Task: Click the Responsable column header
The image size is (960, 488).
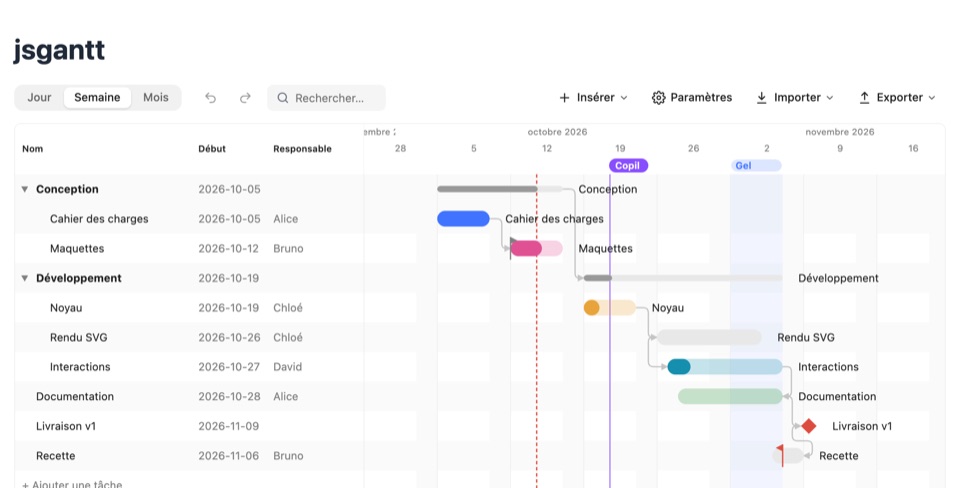Action: [x=302, y=149]
